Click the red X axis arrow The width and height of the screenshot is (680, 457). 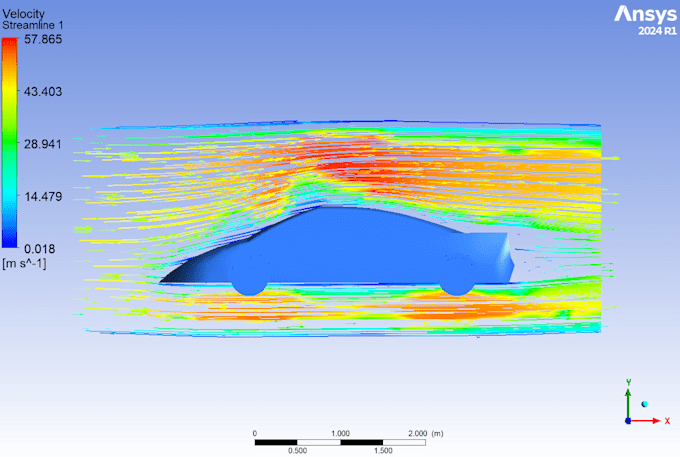point(645,421)
